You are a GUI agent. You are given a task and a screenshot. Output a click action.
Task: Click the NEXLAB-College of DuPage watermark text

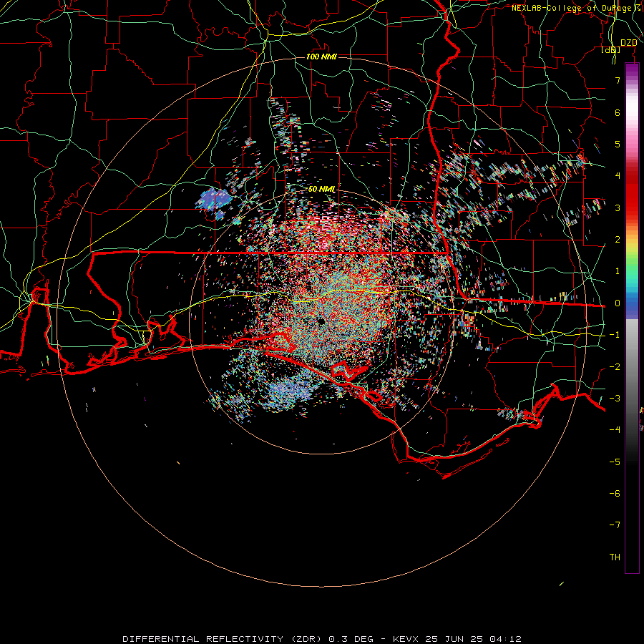tap(576, 8)
